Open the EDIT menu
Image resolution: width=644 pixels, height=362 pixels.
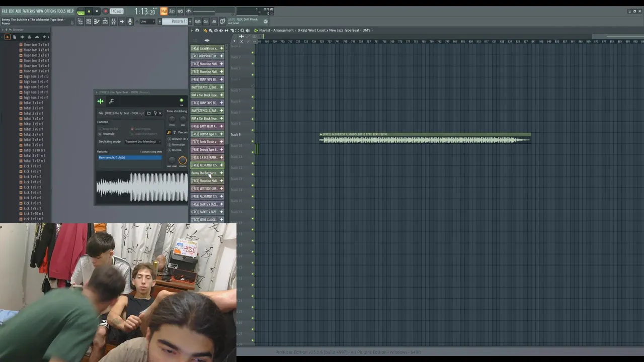tap(12, 11)
